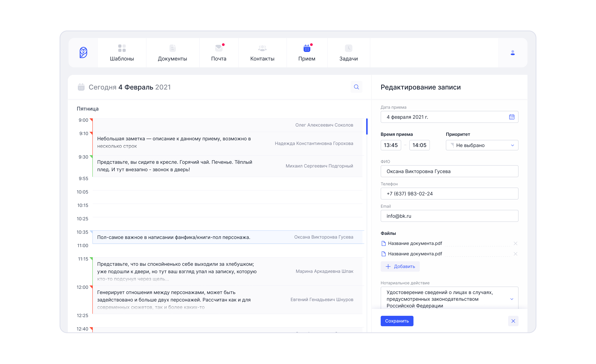Click the owl logo icon
This screenshot has width=596, height=364.
tap(83, 52)
